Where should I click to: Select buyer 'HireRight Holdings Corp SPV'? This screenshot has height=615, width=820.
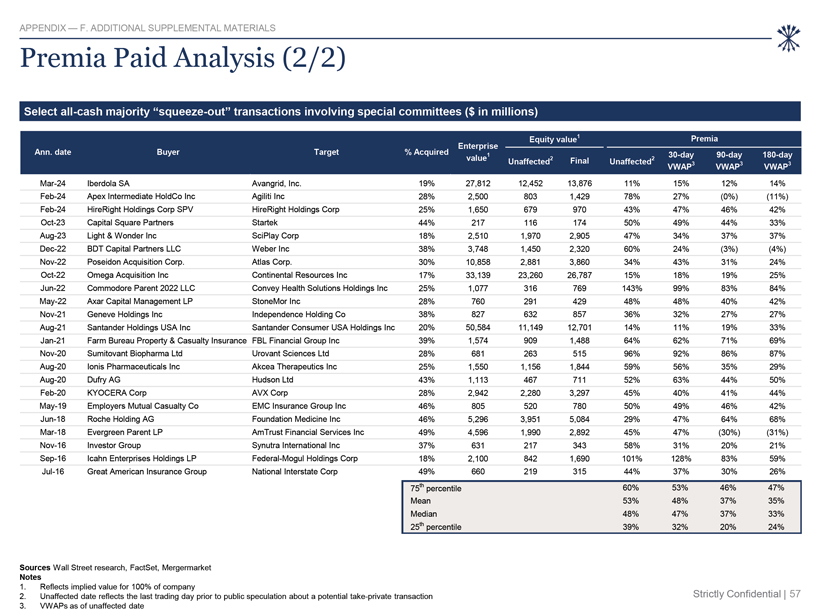pos(140,210)
